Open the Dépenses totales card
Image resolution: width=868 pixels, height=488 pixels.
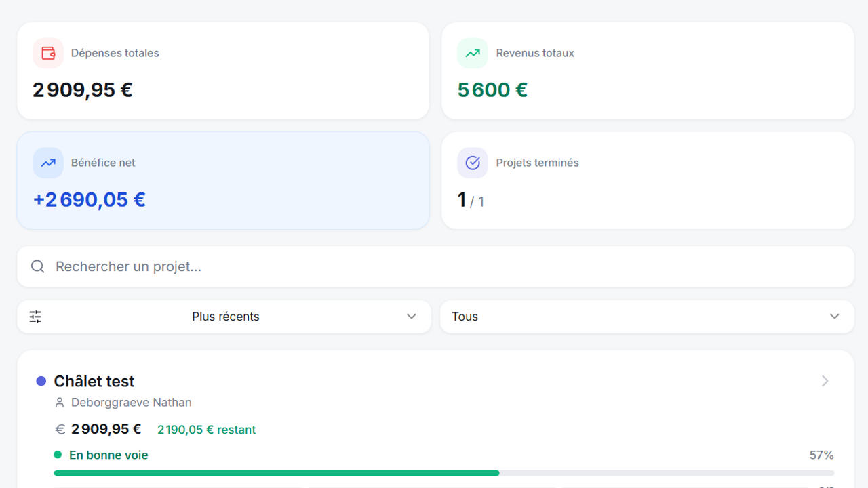click(x=223, y=70)
